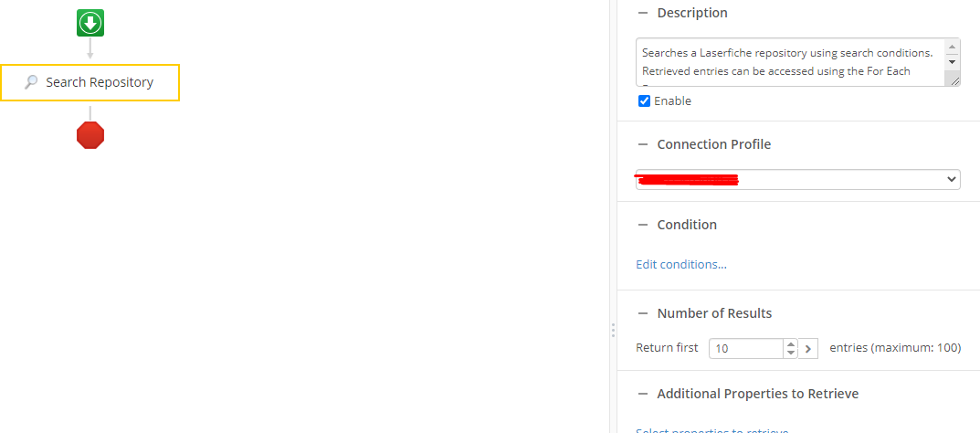Collapse the Connection Profile section
Image resolution: width=980 pixels, height=433 pixels.
click(642, 144)
